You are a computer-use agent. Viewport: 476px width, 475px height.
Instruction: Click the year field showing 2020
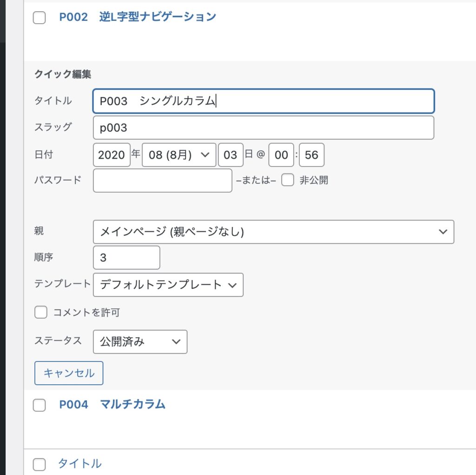[x=112, y=155]
